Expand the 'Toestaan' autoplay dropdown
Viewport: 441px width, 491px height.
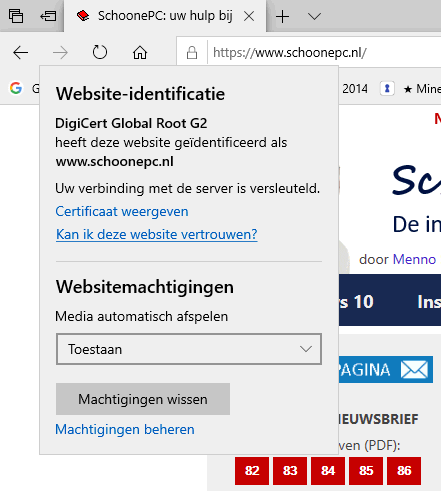189,349
